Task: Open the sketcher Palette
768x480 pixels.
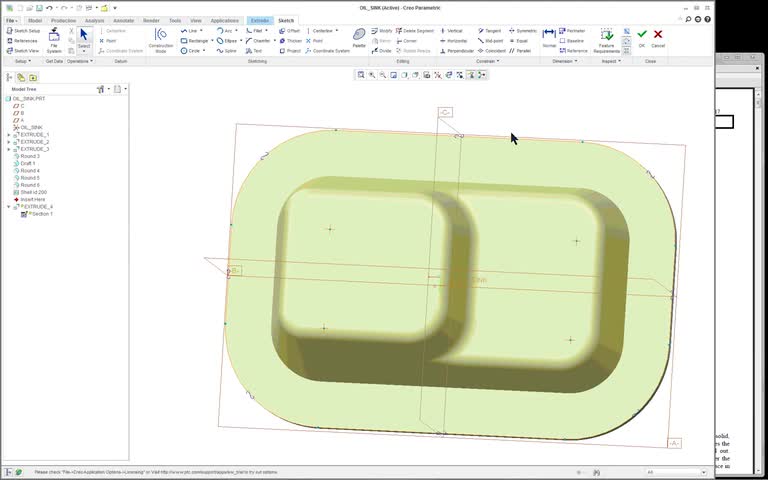Action: click(x=359, y=37)
